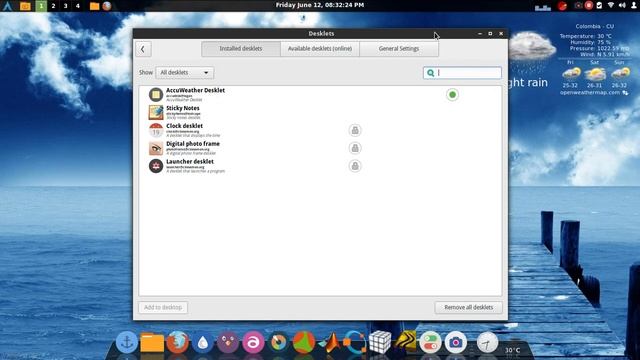Launch MATLAB from the dock
Image resolution: width=640 pixels, height=360 pixels.
coord(330,342)
